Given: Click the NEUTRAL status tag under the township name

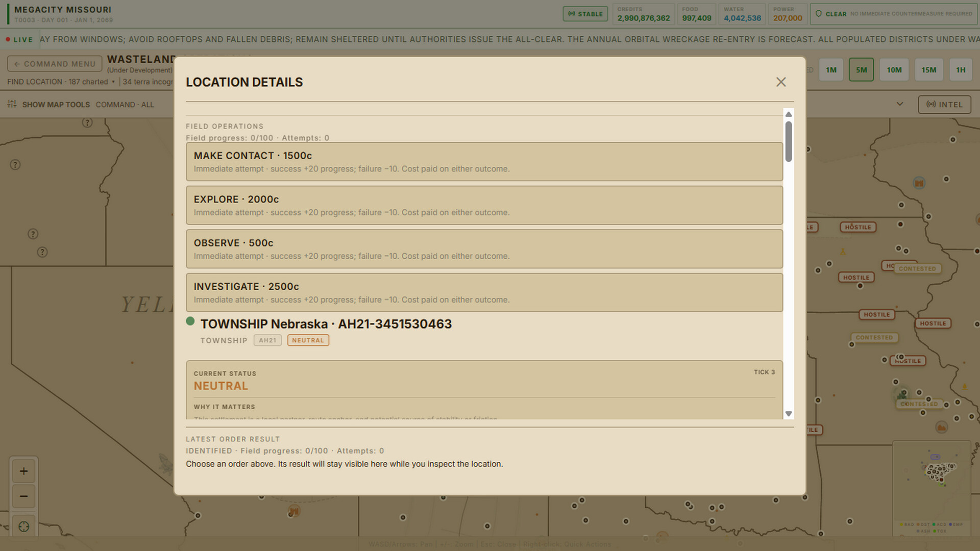Looking at the screenshot, I should click(308, 340).
